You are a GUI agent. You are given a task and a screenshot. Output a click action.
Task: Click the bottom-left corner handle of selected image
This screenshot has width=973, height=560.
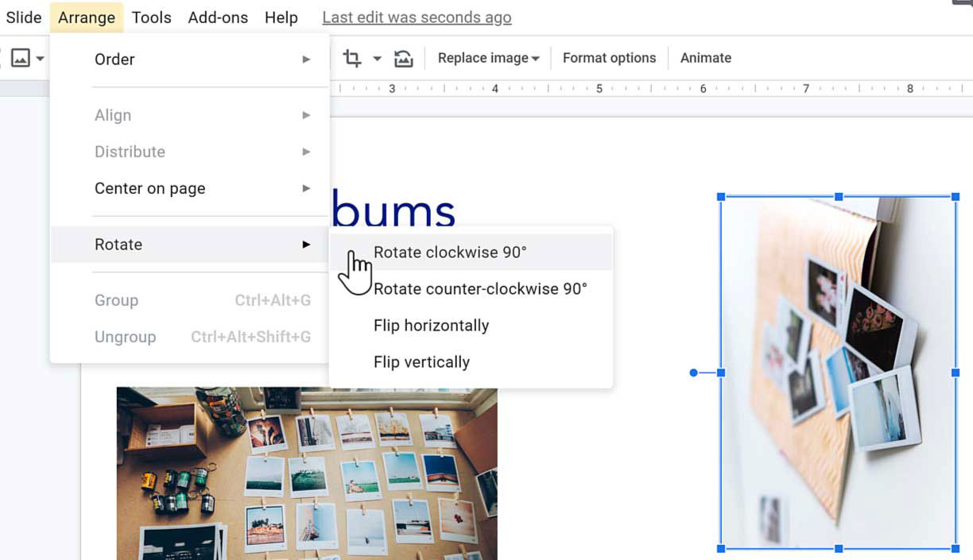point(721,549)
